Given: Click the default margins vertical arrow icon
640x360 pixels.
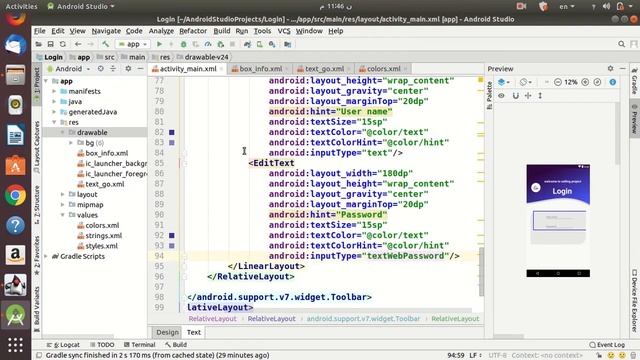Looking at the screenshot, I should coord(540,96).
